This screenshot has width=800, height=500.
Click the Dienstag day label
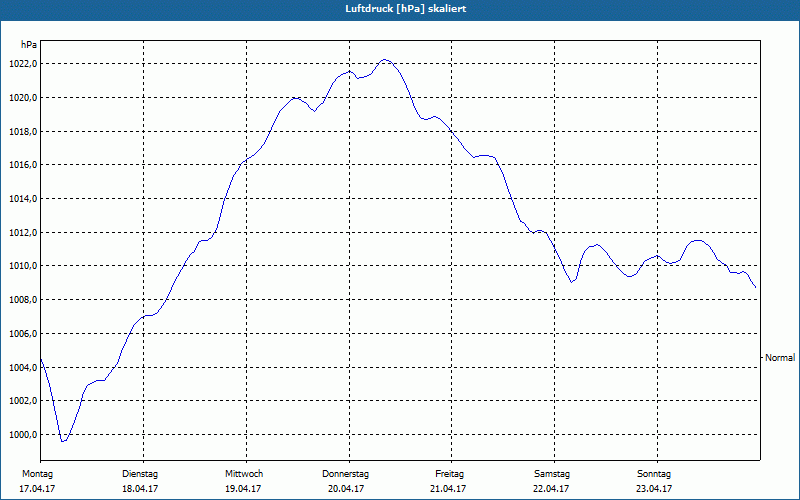140,474
